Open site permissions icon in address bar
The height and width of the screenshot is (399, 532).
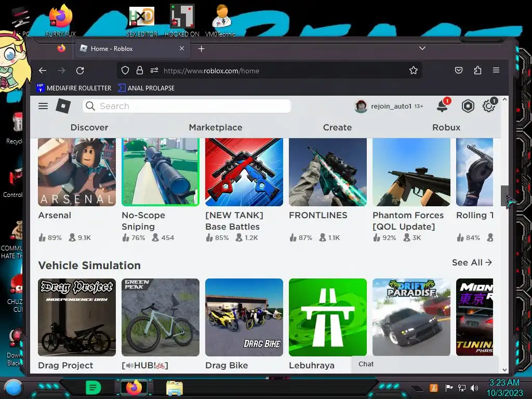tap(154, 70)
